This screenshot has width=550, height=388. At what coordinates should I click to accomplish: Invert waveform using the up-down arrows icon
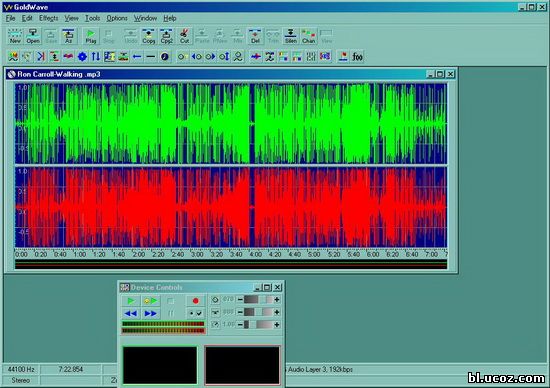(x=96, y=56)
